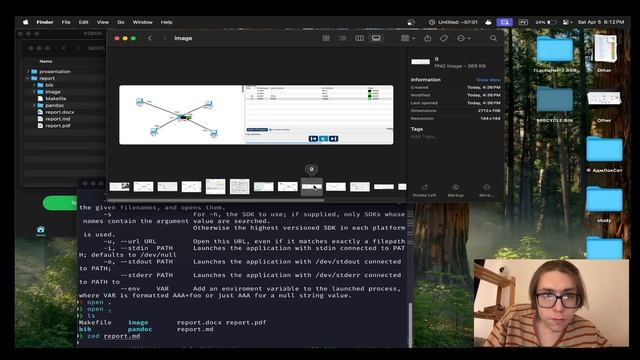640x360 pixels.
Task: Expand the presentation folder
Action: (x=28, y=71)
